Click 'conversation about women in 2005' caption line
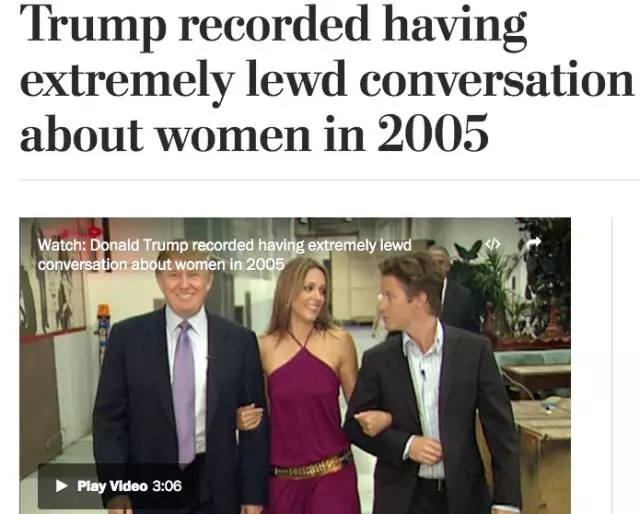 click(x=161, y=265)
